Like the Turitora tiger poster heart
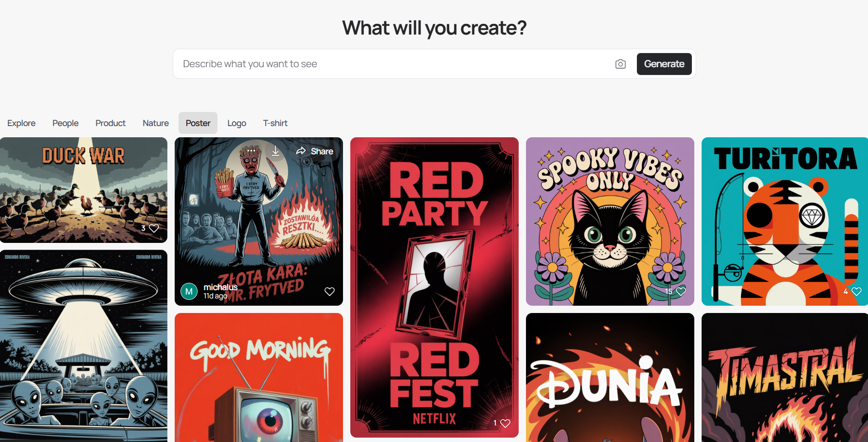Image resolution: width=868 pixels, height=442 pixels. point(856,291)
